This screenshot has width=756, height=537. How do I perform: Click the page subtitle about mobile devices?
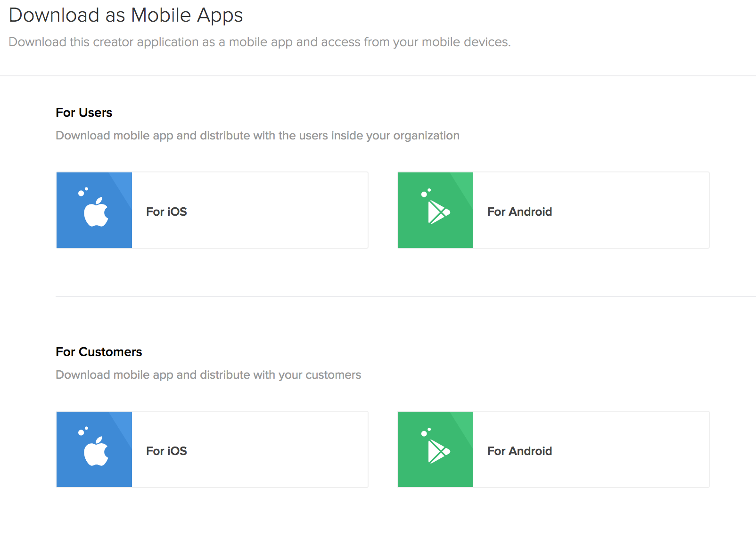[259, 42]
